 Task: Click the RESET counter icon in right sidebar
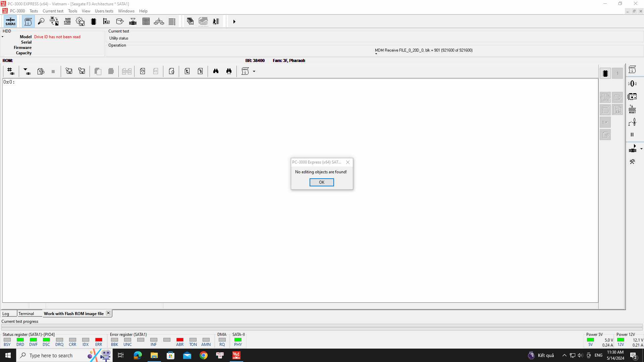[x=632, y=110]
